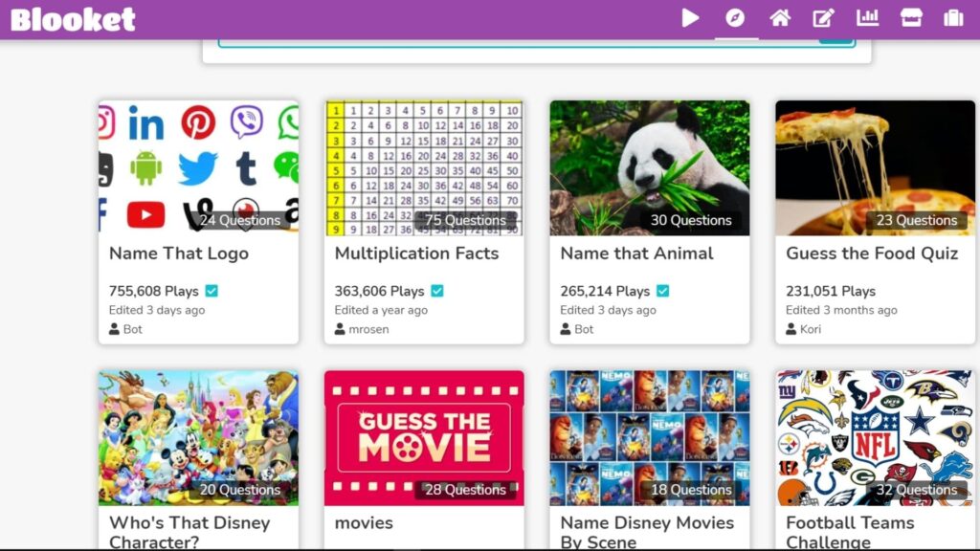
Task: Click the 32 Questions badge
Action: 917,490
